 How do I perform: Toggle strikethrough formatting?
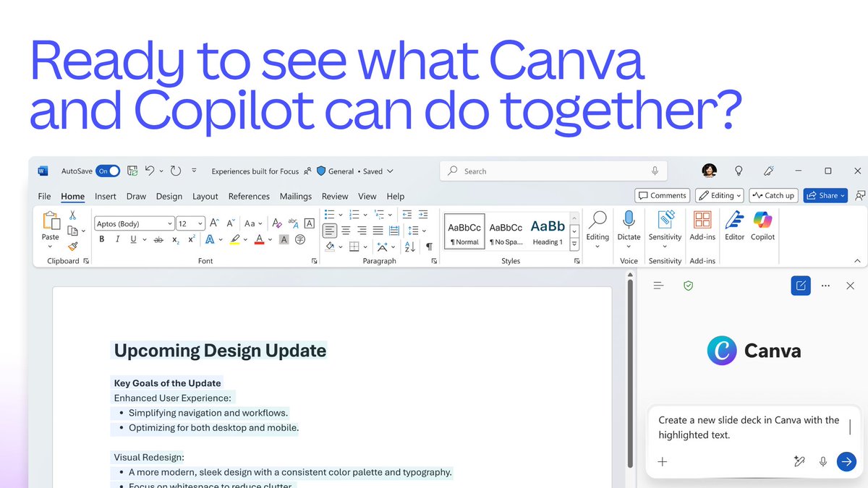pos(158,239)
